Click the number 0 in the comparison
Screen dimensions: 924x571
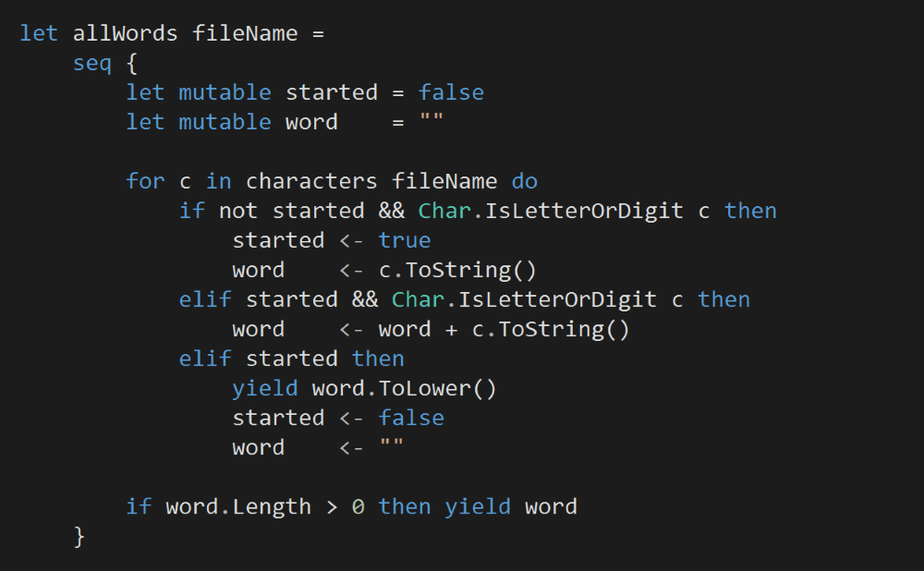pyautogui.click(x=359, y=506)
